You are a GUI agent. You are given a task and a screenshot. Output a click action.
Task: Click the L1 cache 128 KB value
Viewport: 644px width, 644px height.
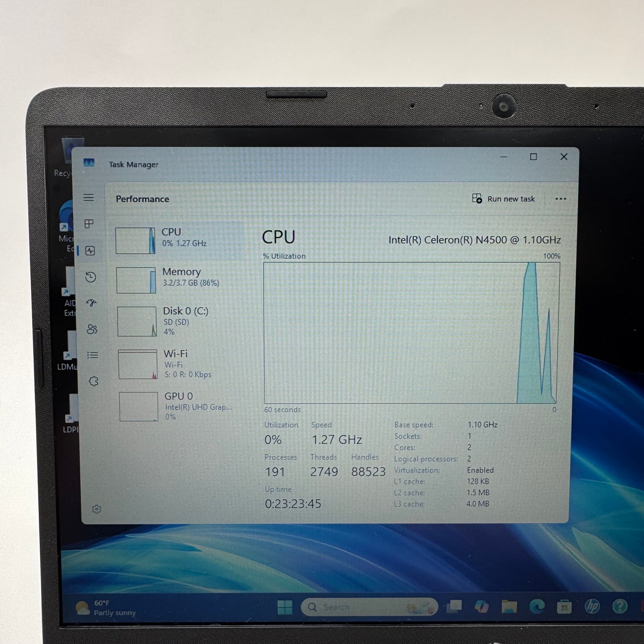[478, 481]
